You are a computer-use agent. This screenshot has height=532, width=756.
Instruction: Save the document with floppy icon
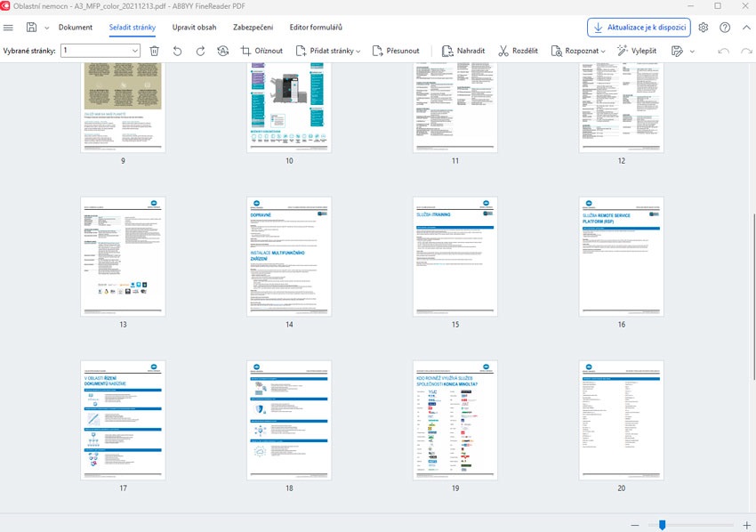point(31,28)
